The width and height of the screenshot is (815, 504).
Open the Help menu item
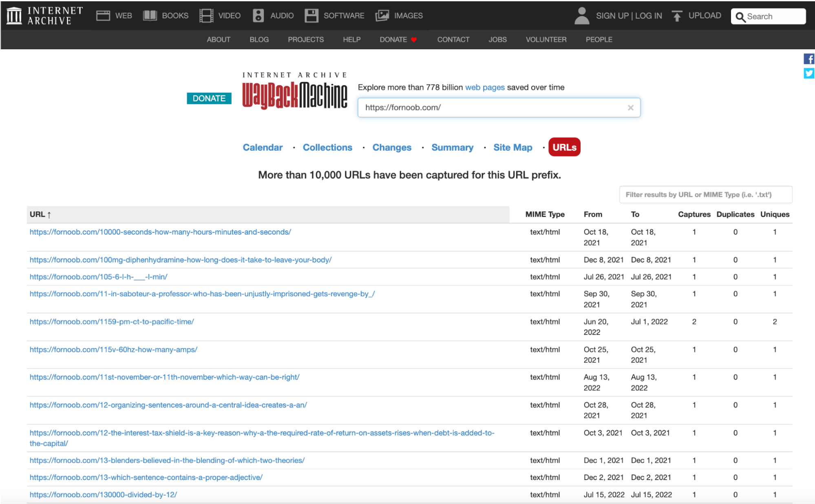pyautogui.click(x=352, y=40)
